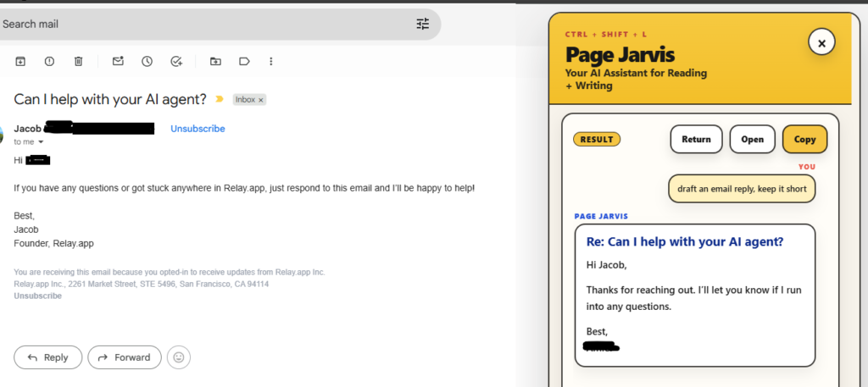Expand the 'to me' recipient details
This screenshot has height=387, width=868.
(x=41, y=142)
